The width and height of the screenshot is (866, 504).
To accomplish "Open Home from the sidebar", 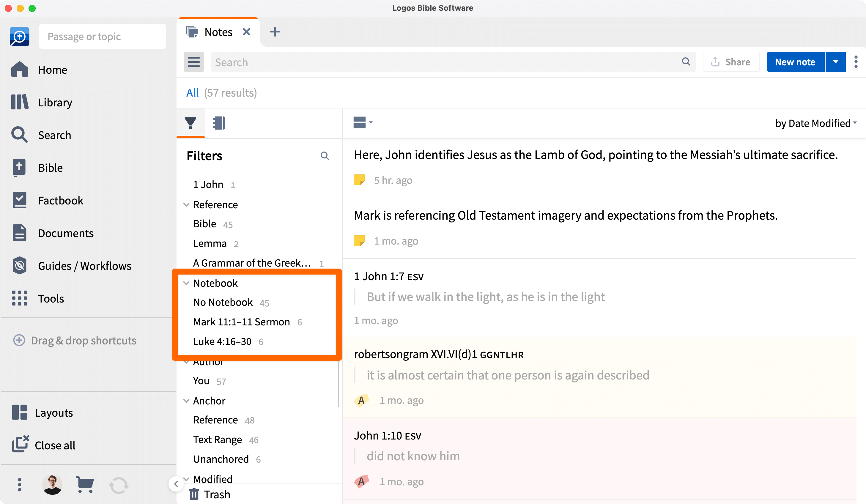I will coord(39,70).
